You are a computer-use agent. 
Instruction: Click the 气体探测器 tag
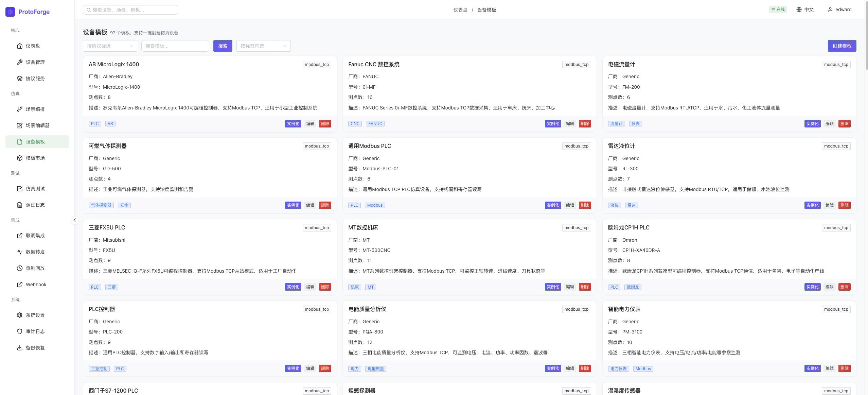point(101,205)
